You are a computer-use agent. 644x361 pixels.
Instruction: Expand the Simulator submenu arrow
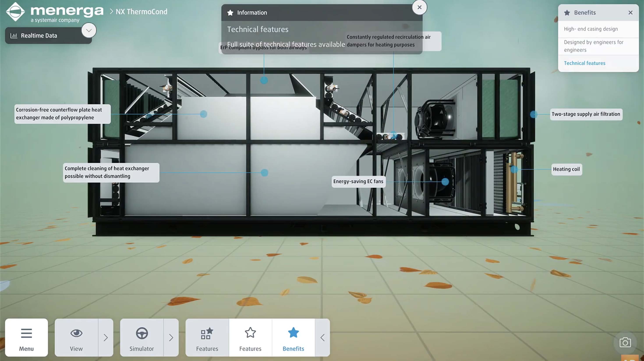point(171,338)
